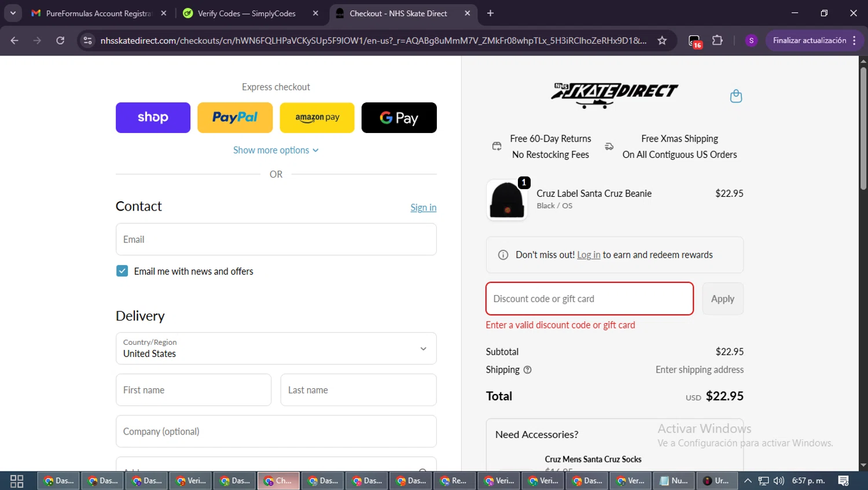Screen dimensions: 868x490
Task: Click the NHS Skate Direct logo
Action: (x=615, y=95)
